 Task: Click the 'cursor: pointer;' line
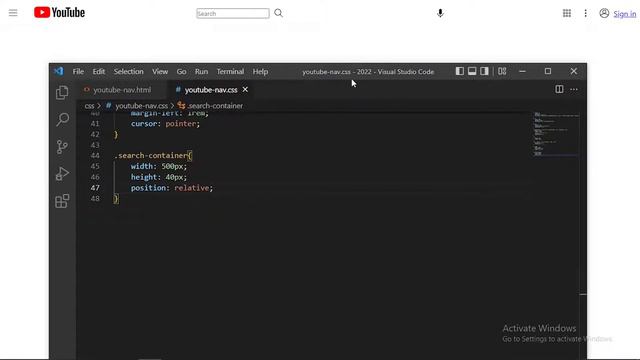click(x=165, y=124)
